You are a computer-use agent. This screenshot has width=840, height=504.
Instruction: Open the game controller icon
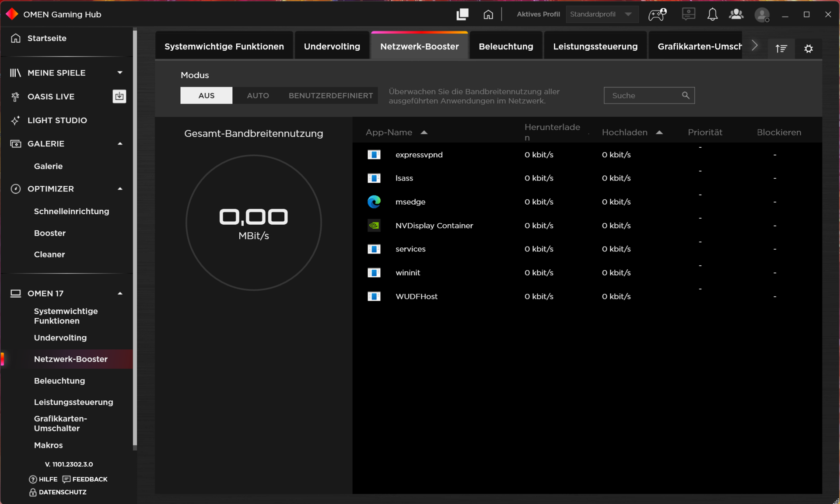[657, 14]
